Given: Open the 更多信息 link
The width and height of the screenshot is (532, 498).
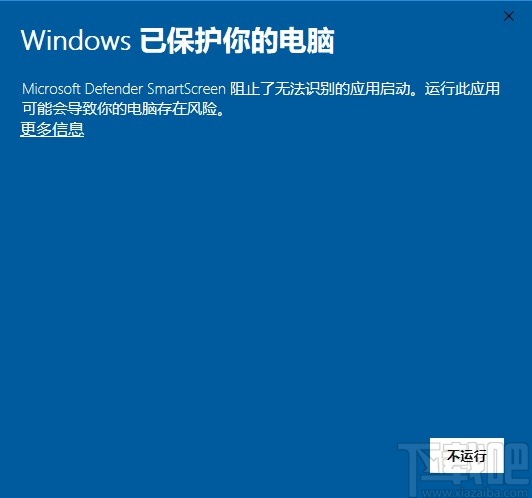Looking at the screenshot, I should pyautogui.click(x=52, y=129).
